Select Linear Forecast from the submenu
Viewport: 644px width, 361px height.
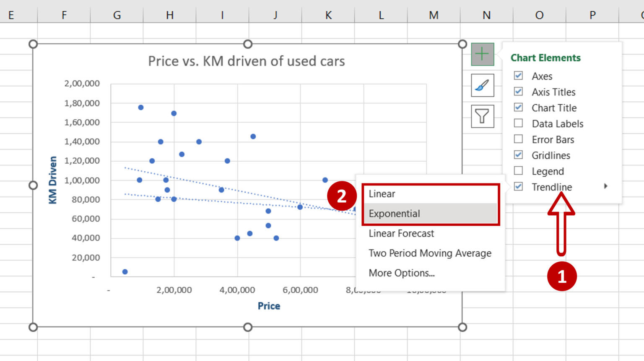click(401, 233)
